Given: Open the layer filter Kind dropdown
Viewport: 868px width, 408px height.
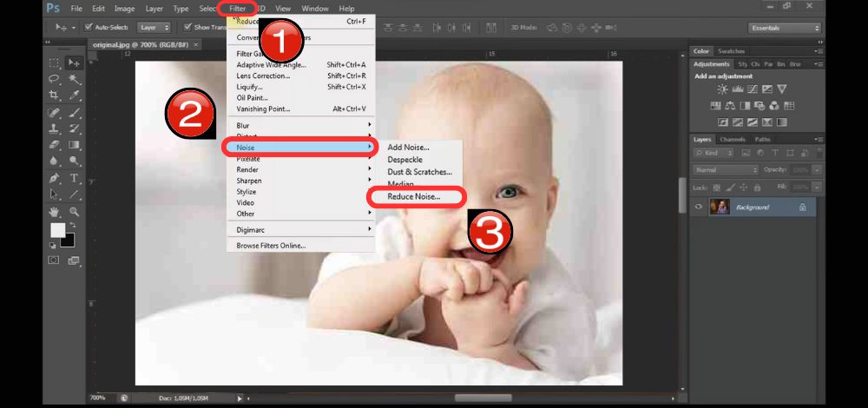Looking at the screenshot, I should 713,153.
